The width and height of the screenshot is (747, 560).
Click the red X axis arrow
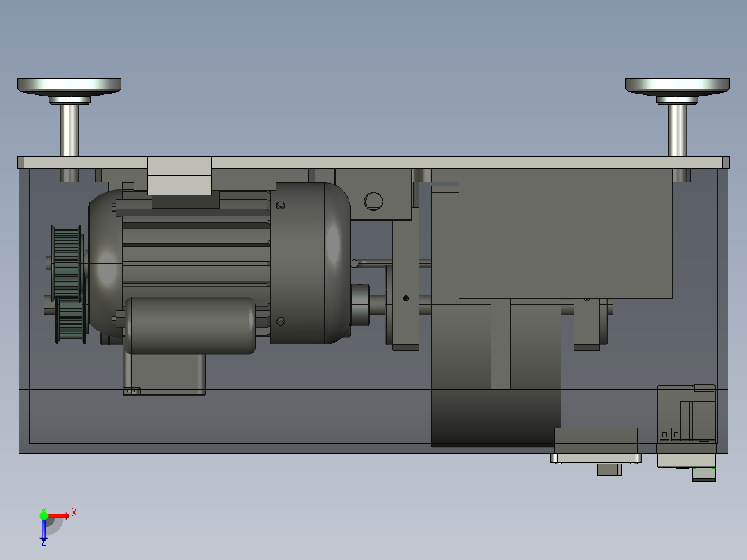click(59, 516)
